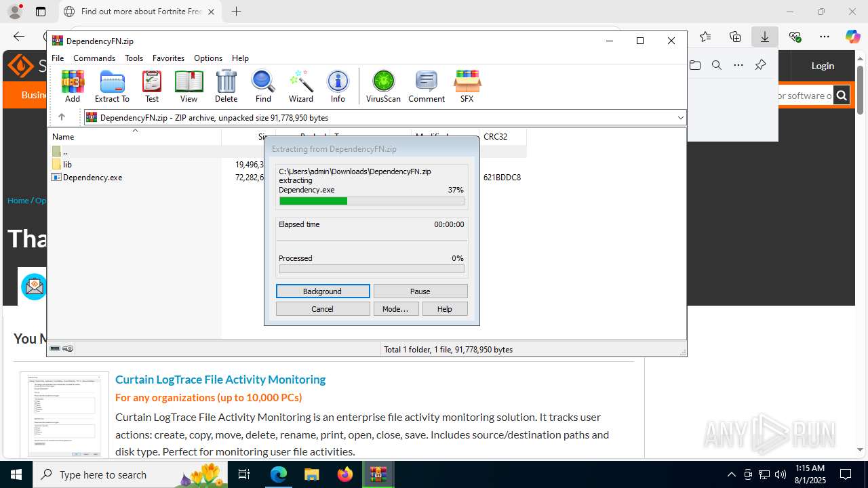Sort by the CRC32 column header
This screenshot has width=868, height=488.
(x=502, y=137)
